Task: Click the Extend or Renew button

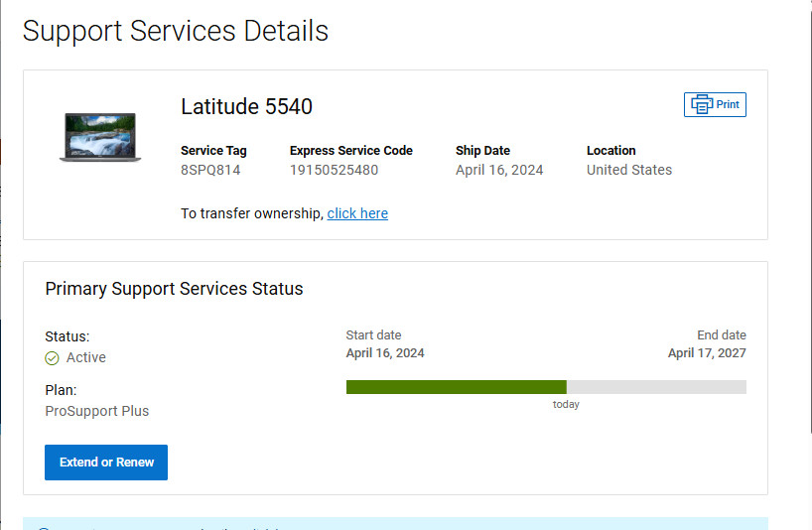Action: (106, 463)
